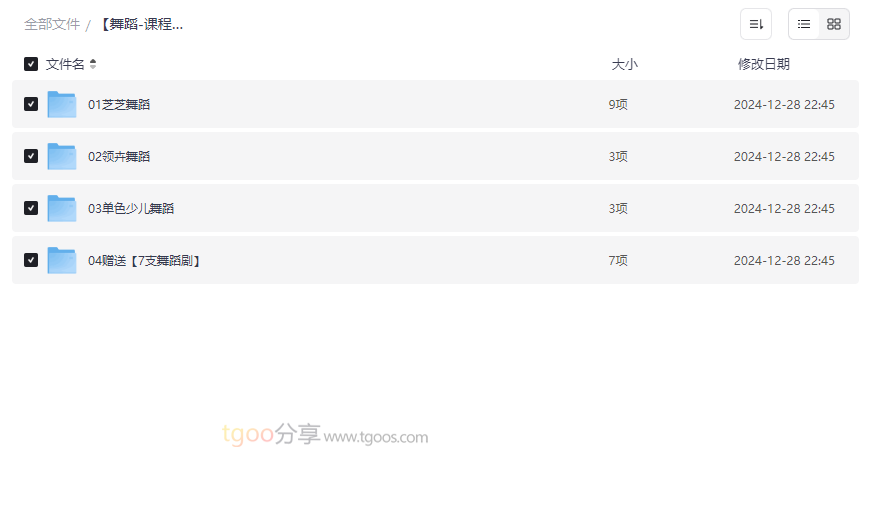Uncheck the 02领卉舞蹈 row checkbox
This screenshot has width=874, height=514.
(x=31, y=156)
